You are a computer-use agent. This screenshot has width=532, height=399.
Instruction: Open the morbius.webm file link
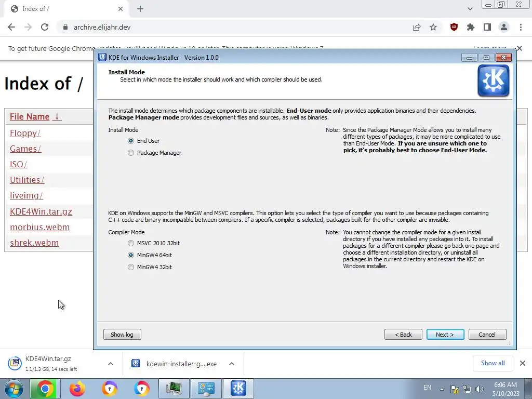point(39,227)
